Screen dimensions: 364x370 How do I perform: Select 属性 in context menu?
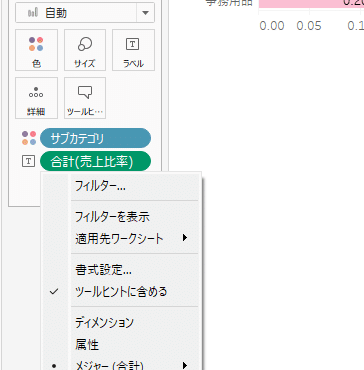122,345
